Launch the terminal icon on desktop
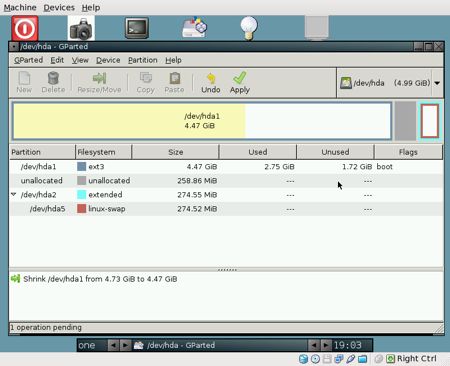Image resolution: width=450 pixels, height=366 pixels. tap(137, 28)
